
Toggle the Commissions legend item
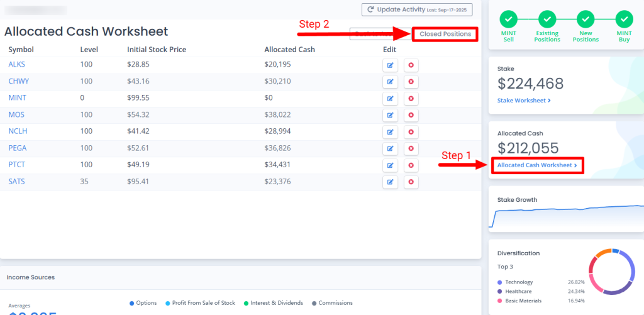(332, 303)
